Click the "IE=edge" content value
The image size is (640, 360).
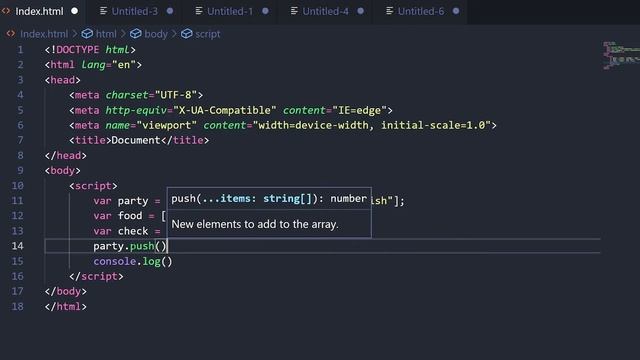pos(360,110)
